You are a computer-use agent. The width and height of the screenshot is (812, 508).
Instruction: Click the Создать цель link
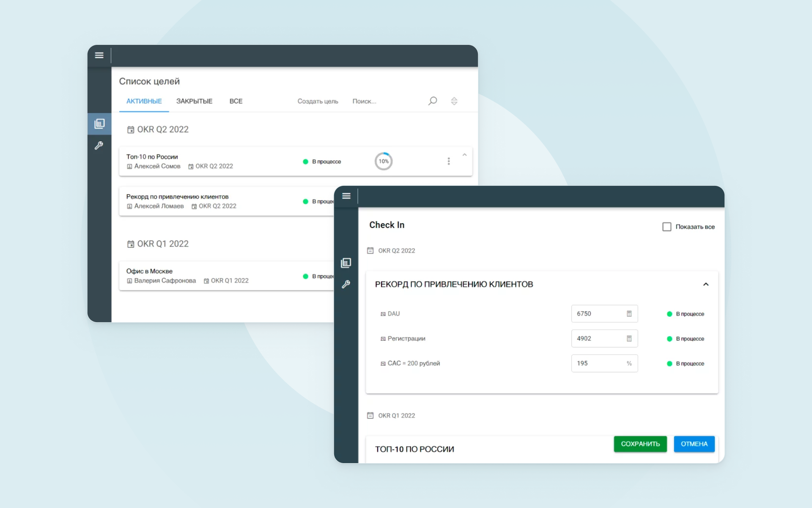point(318,101)
